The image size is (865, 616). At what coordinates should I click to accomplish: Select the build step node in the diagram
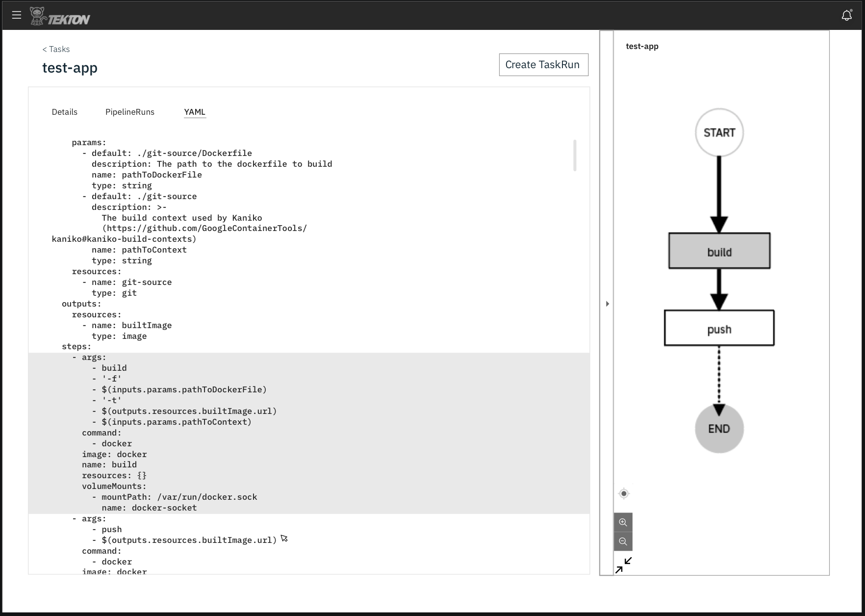point(719,251)
